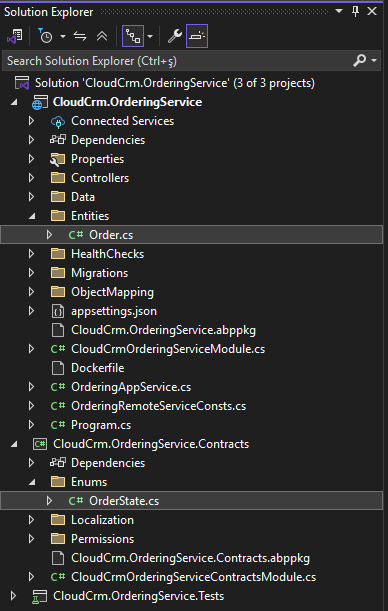The image size is (388, 611).
Task: Toggle the file nesting view button
Action: click(x=133, y=36)
